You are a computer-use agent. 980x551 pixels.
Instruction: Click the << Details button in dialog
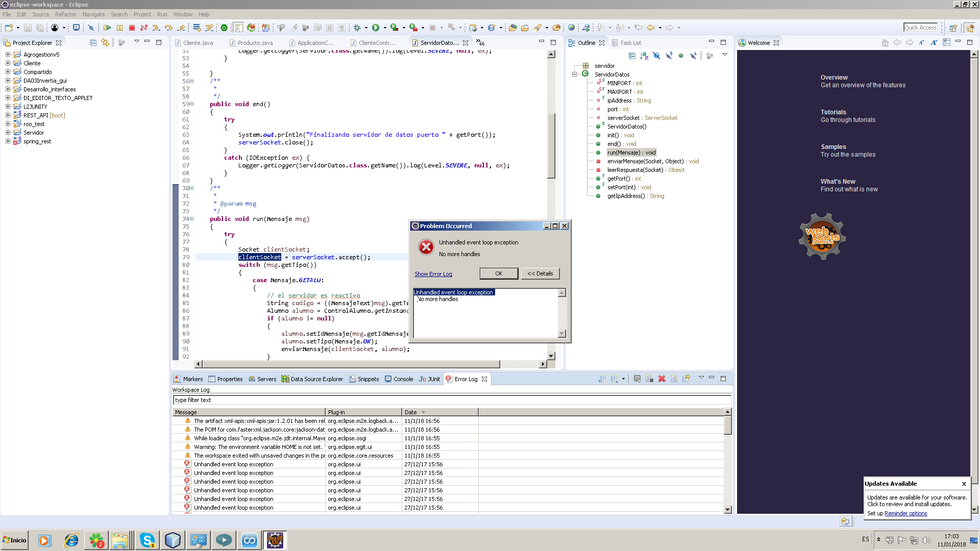pos(540,273)
